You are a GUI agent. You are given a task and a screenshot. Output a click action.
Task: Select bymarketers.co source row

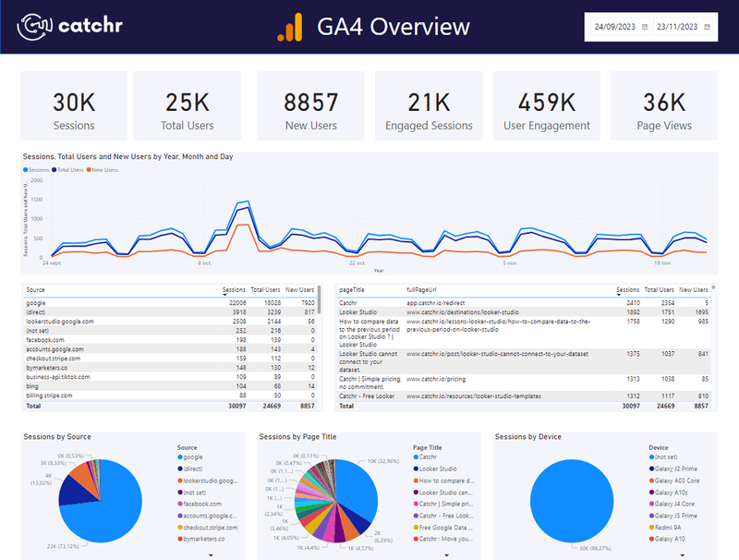(x=170, y=368)
